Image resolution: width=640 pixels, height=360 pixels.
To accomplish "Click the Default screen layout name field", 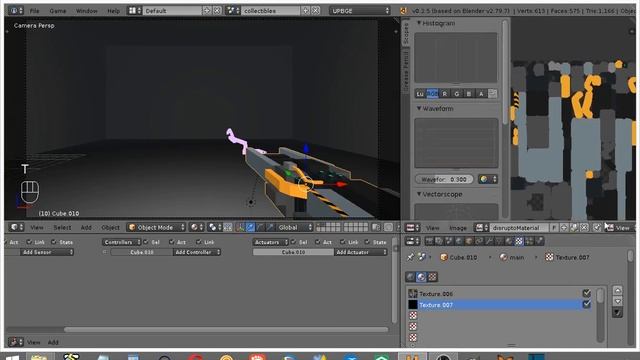I will click(x=172, y=11).
